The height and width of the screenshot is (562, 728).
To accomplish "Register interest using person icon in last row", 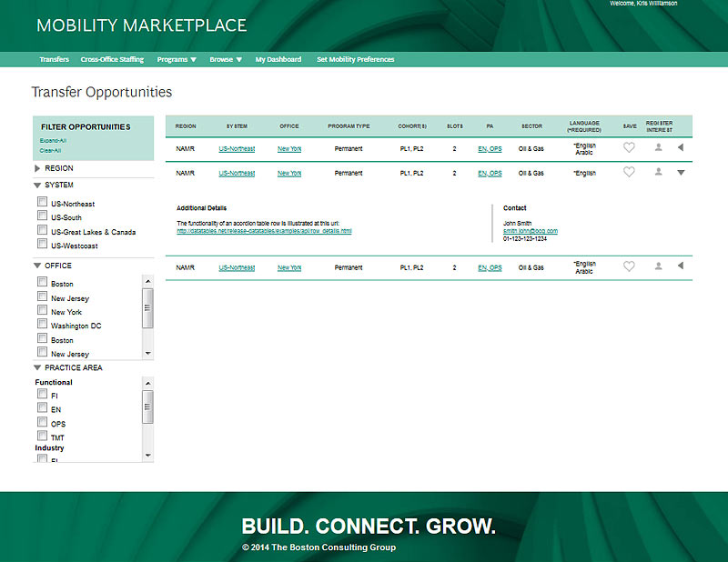I will pyautogui.click(x=658, y=267).
